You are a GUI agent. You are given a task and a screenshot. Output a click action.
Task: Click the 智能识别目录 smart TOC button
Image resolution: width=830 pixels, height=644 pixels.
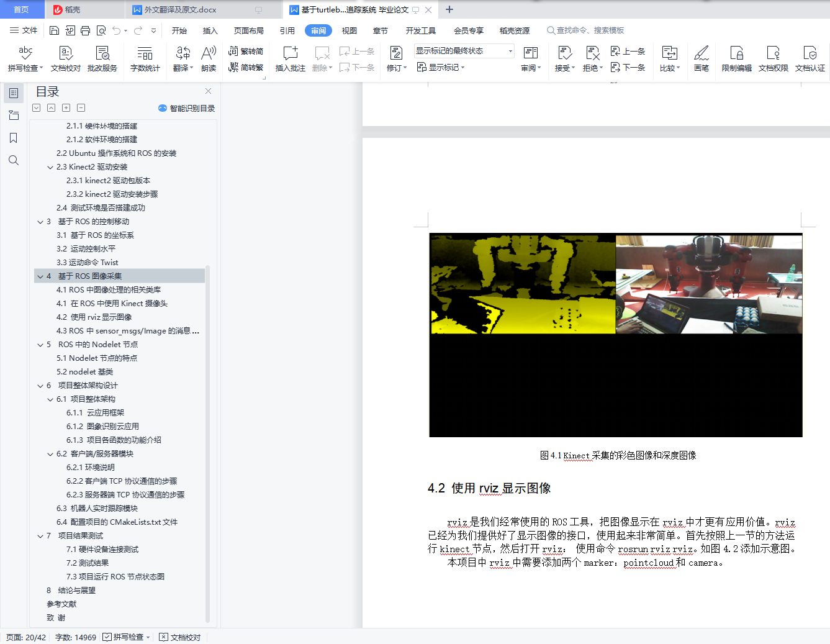(187, 108)
